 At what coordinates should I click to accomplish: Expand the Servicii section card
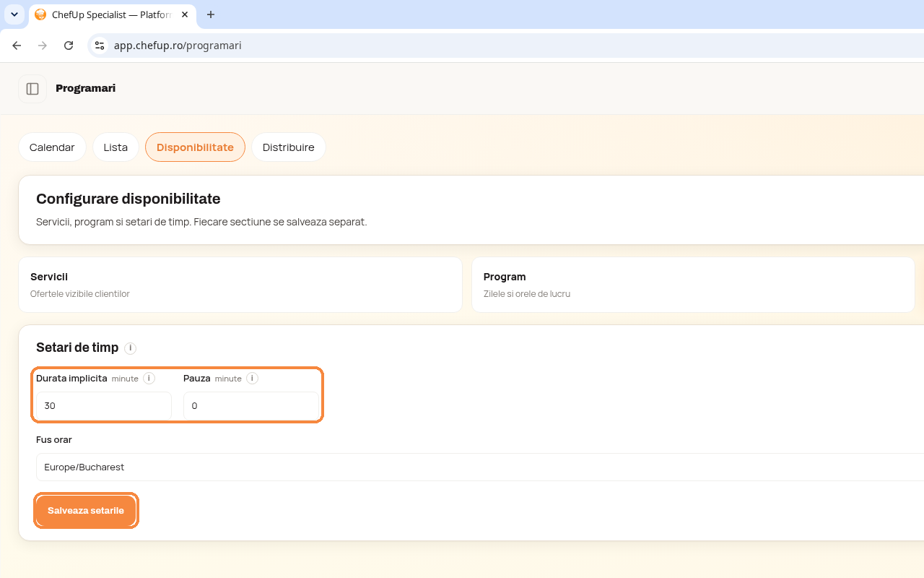[x=240, y=285]
